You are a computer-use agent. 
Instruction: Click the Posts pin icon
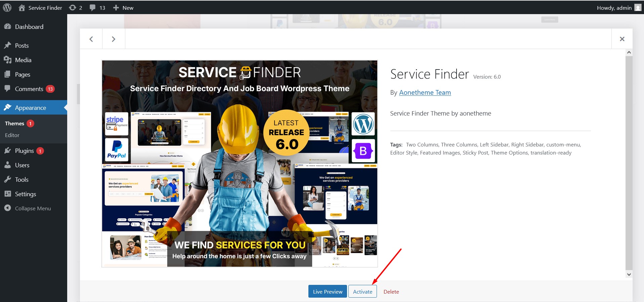pyautogui.click(x=7, y=45)
